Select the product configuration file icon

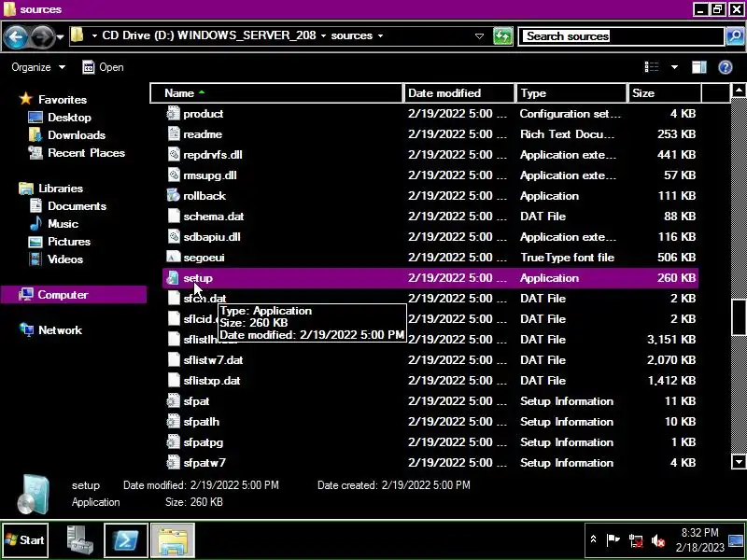(x=174, y=113)
